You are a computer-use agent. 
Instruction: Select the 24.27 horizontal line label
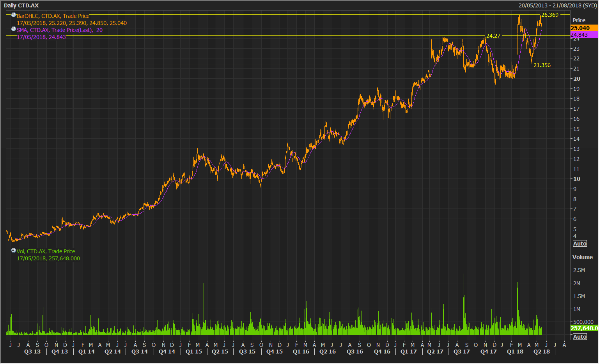pyautogui.click(x=493, y=36)
